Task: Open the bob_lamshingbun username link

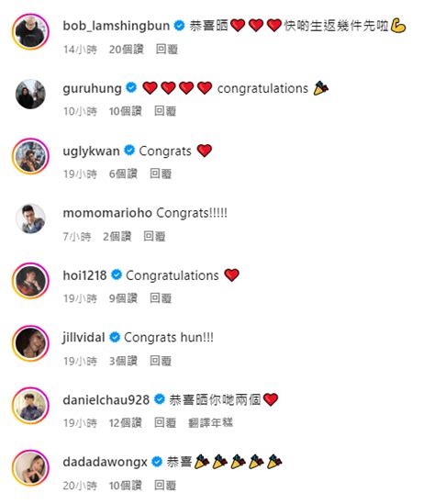Action: pyautogui.click(x=117, y=26)
